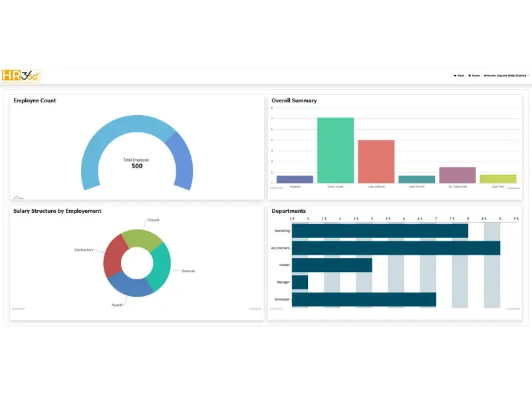Click the Back link in header
This screenshot has height=399, width=532.
[x=460, y=76]
